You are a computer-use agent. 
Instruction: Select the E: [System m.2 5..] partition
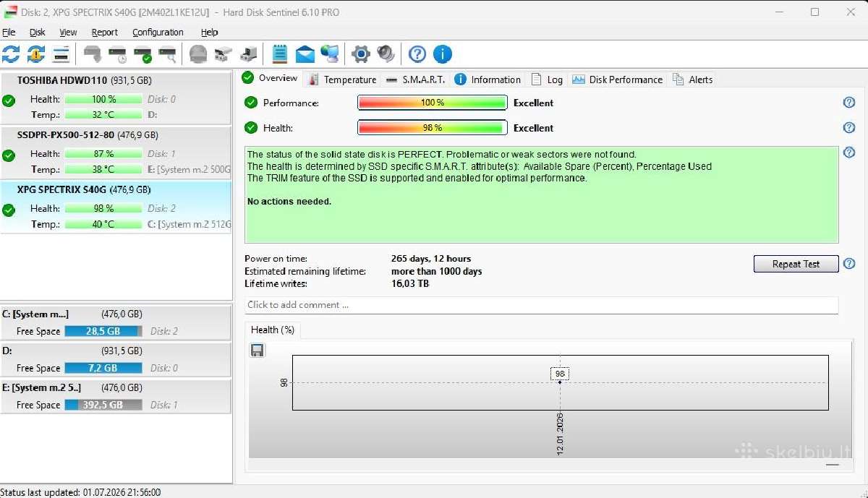tap(116, 396)
